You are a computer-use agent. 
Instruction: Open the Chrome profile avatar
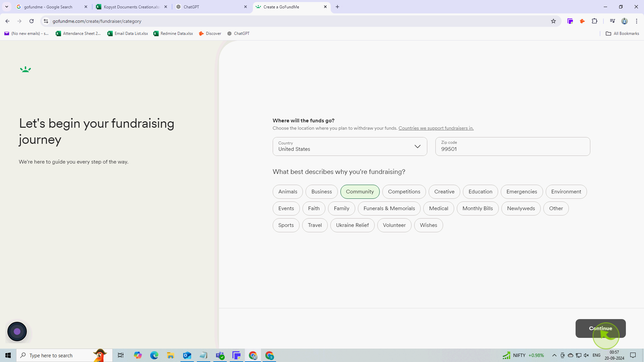625,21
